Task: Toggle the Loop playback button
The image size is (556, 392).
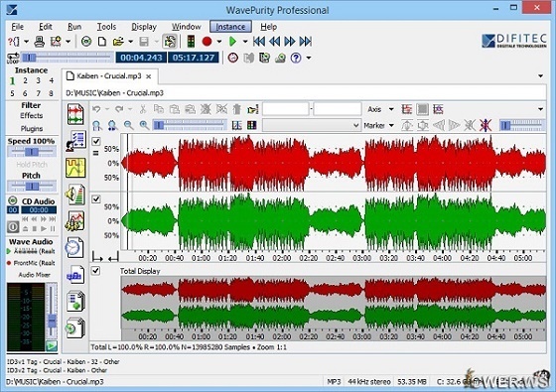Action: click(13, 58)
